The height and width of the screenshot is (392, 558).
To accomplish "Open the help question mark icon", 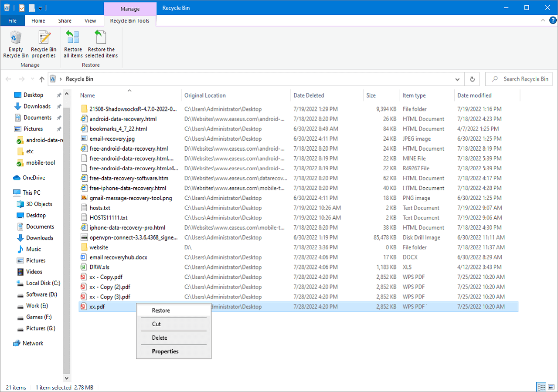I will (551, 20).
